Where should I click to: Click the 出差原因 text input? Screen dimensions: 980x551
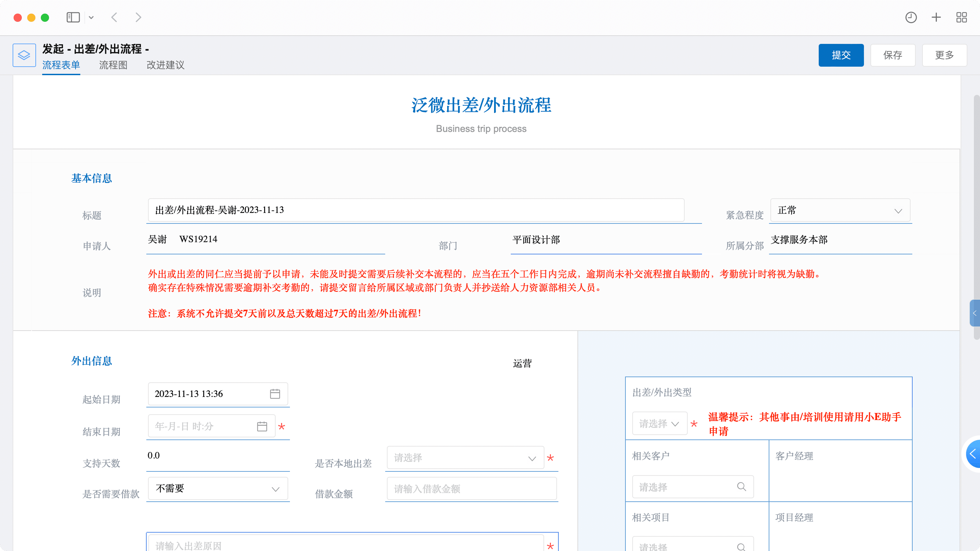[346, 543]
